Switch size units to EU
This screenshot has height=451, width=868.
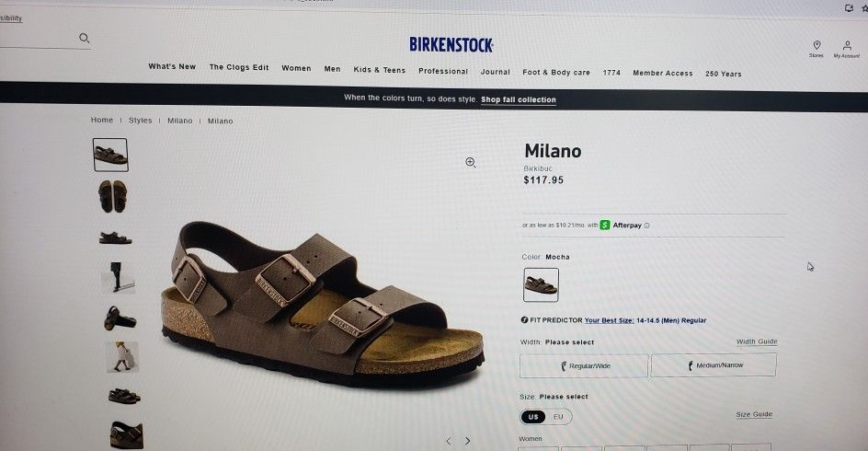558,417
